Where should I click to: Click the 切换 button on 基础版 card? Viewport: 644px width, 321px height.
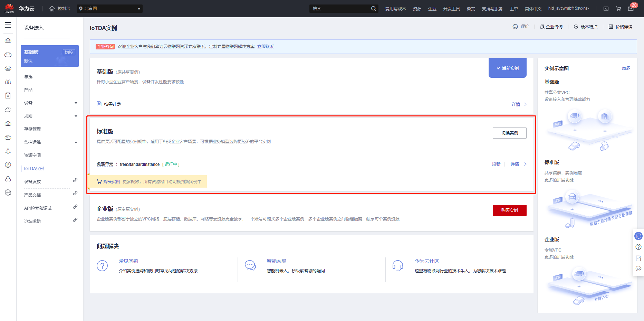point(69,52)
